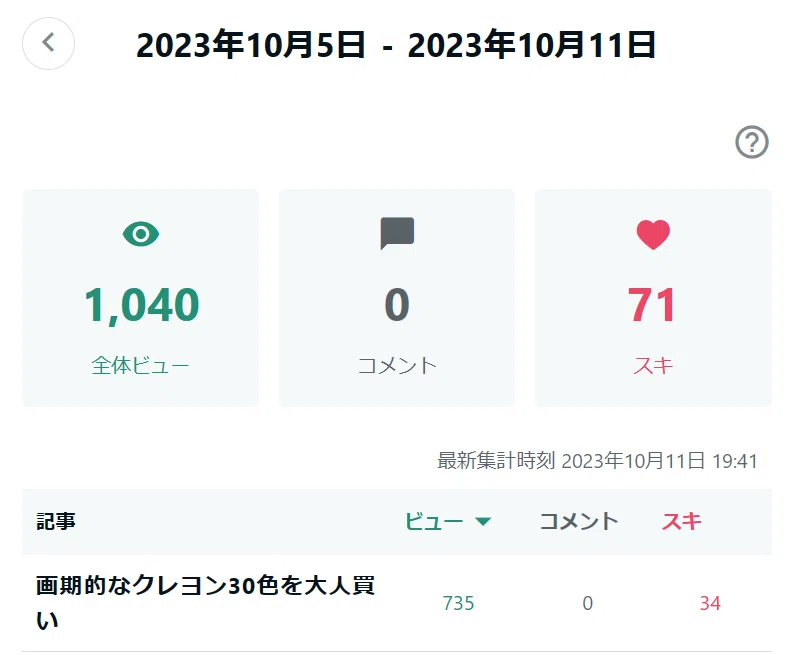Click the 最新集計時刻 timestamp text
Viewport: 801px width, 655px height.
click(597, 461)
